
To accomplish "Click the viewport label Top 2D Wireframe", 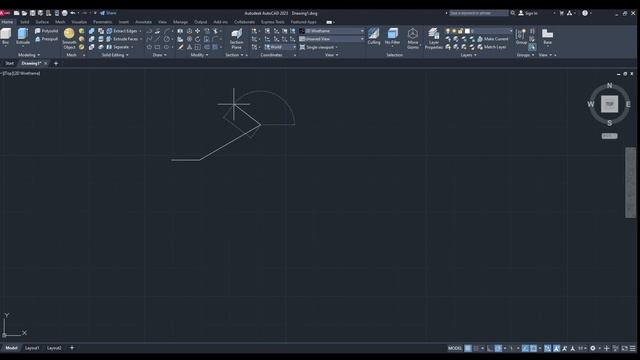I will point(21,73).
